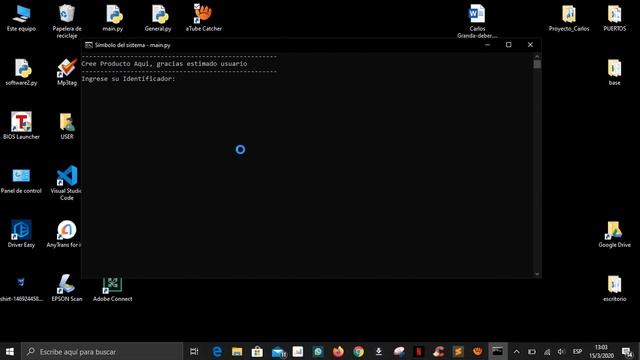Click the Command Prompt window title icon
The height and width of the screenshot is (360, 640).
(89, 45)
